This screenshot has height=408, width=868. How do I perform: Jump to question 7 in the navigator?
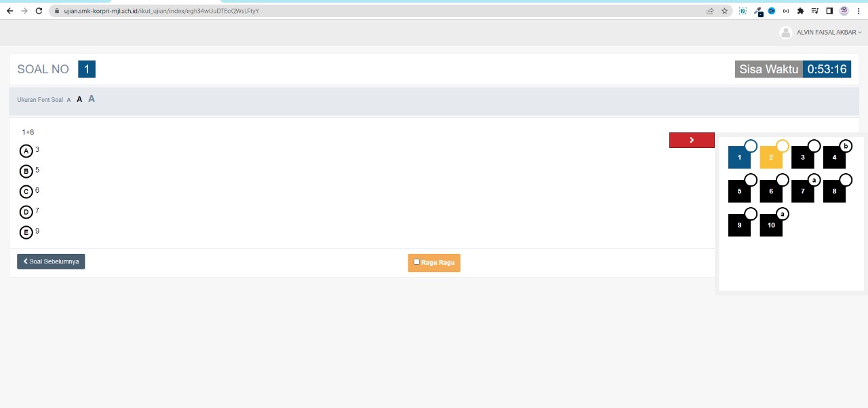[803, 191]
